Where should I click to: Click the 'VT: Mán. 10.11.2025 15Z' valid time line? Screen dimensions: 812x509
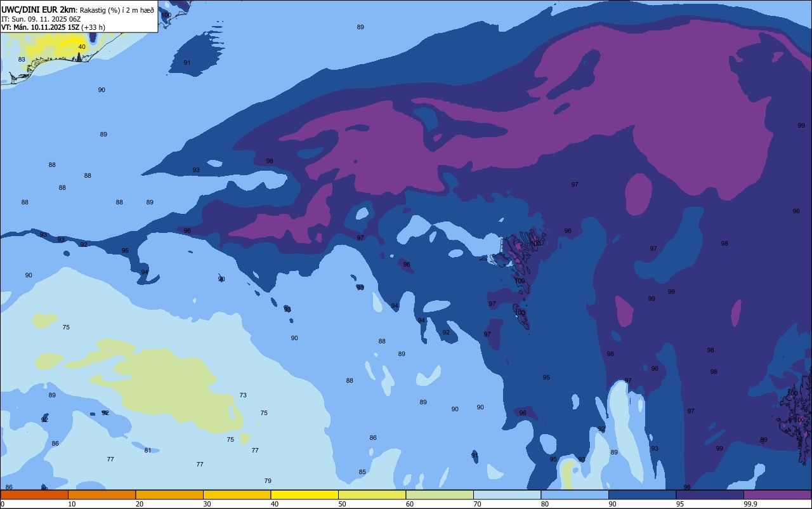[40, 27]
